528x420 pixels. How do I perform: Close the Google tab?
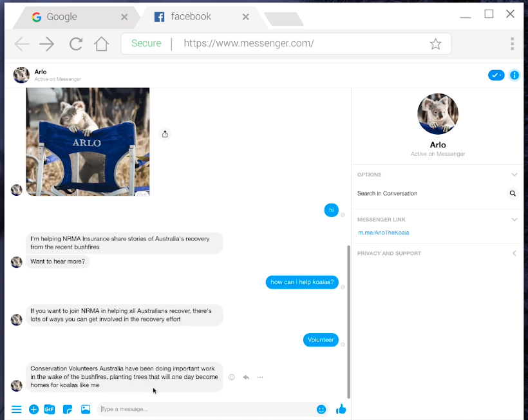124,17
